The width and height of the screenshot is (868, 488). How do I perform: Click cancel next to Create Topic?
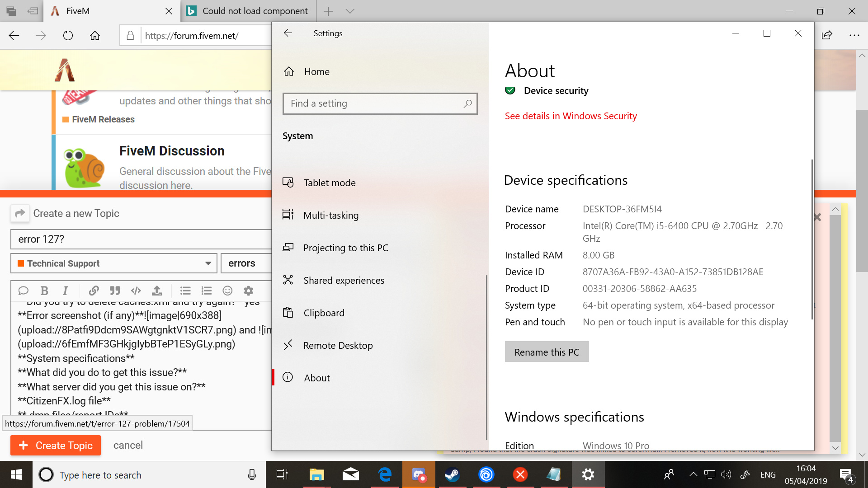click(x=128, y=445)
